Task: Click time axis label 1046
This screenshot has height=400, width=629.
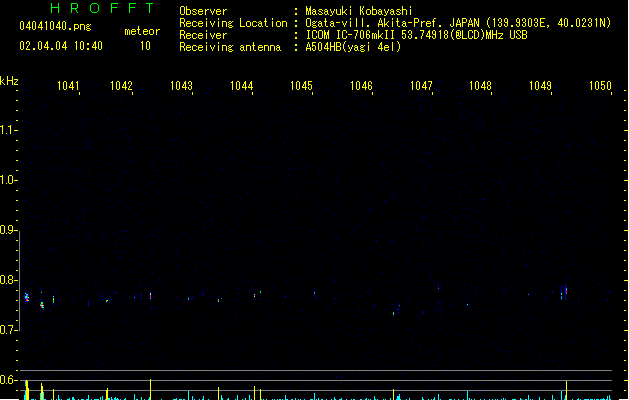Action: pos(361,86)
